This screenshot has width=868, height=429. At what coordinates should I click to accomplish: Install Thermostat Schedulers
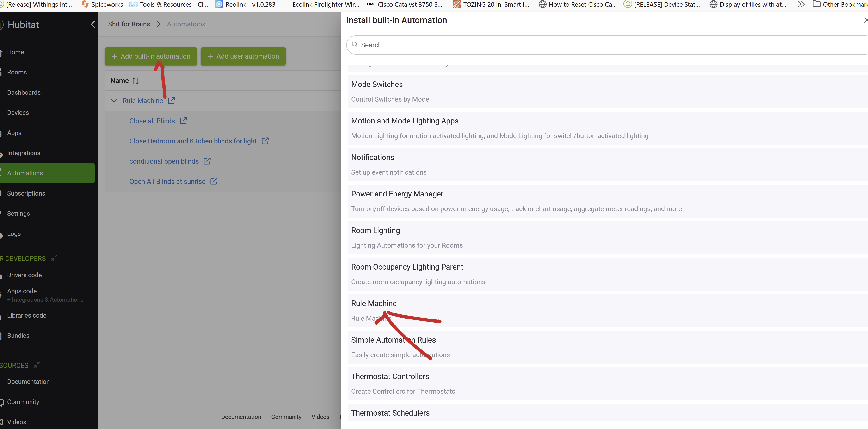point(608,412)
